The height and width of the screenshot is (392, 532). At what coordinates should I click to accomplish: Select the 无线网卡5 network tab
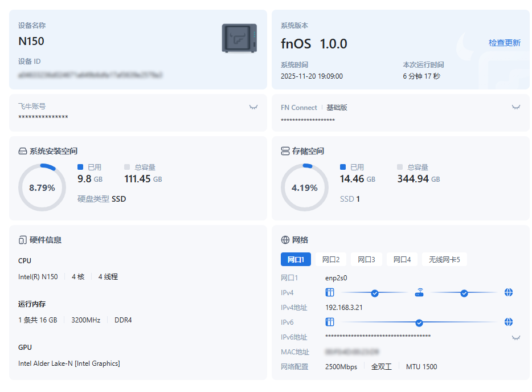tap(444, 260)
